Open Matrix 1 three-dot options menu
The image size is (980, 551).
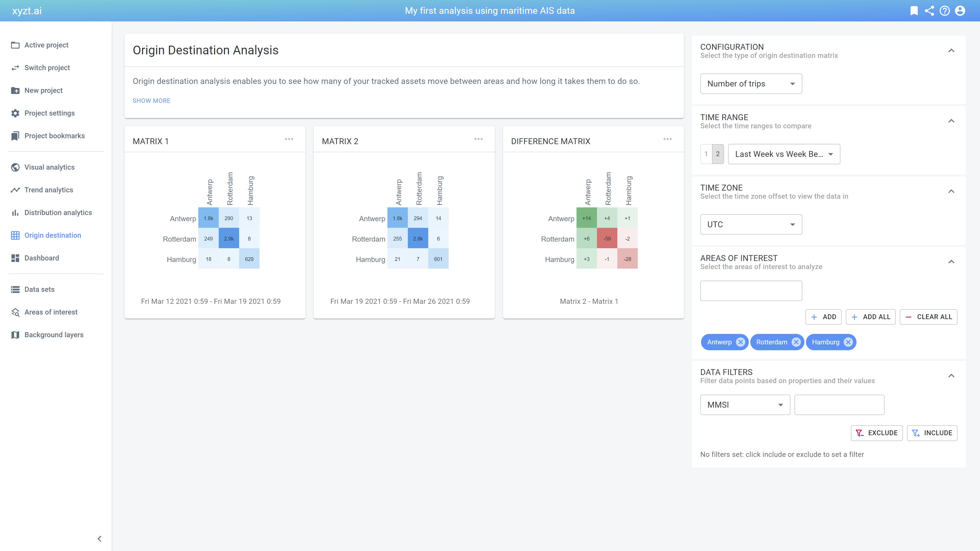coord(289,139)
